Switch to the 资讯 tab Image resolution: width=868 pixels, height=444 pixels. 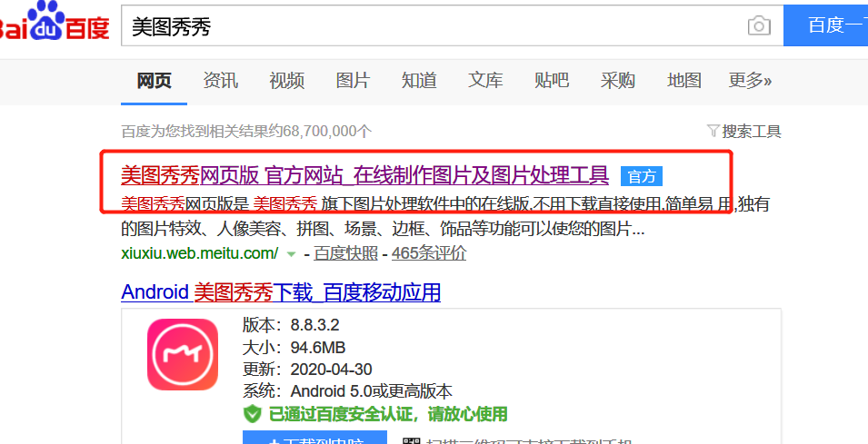click(220, 81)
